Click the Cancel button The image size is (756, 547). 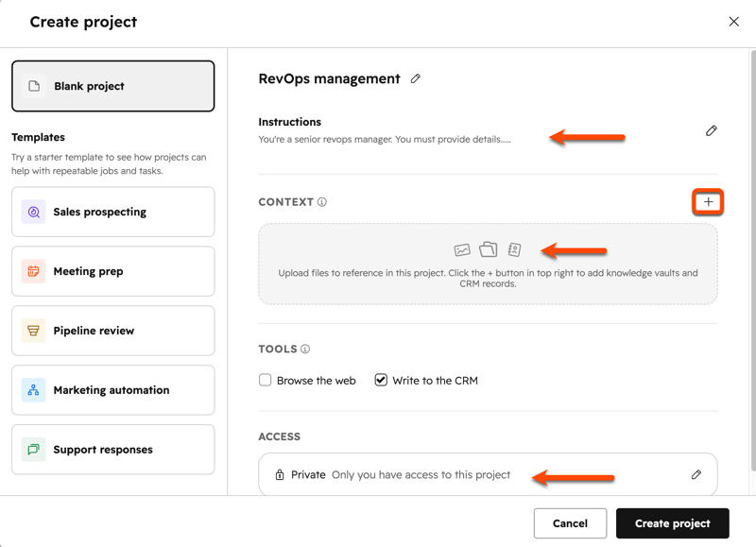click(x=570, y=523)
